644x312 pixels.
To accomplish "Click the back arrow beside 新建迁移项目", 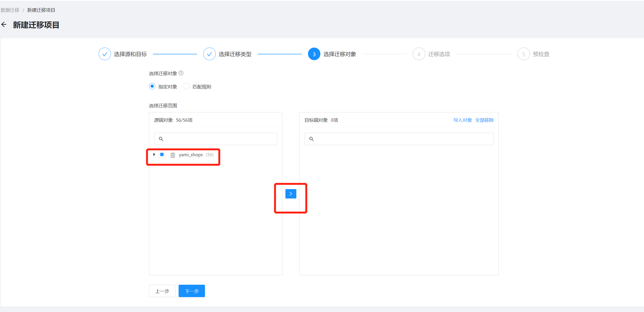I will coord(4,24).
